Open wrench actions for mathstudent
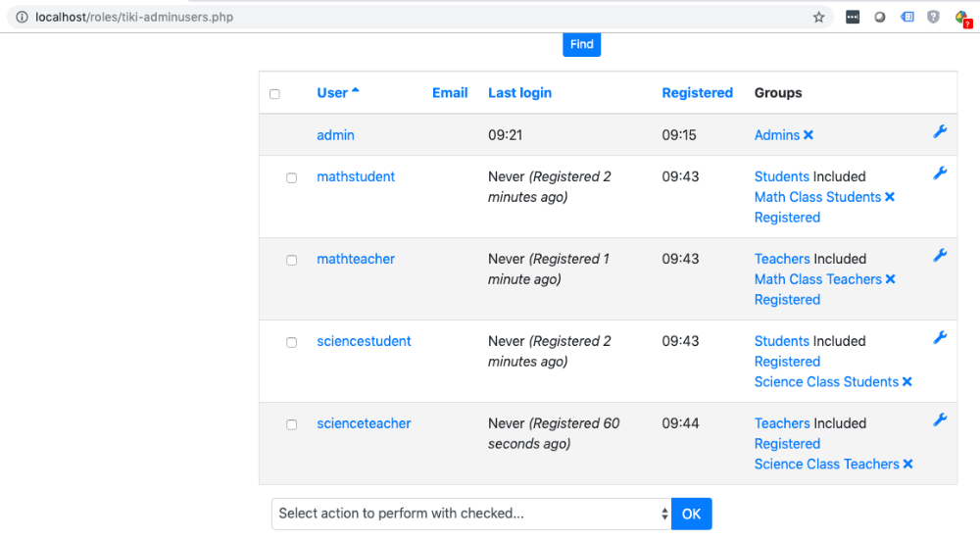Screen dimensions: 980x541 940,173
